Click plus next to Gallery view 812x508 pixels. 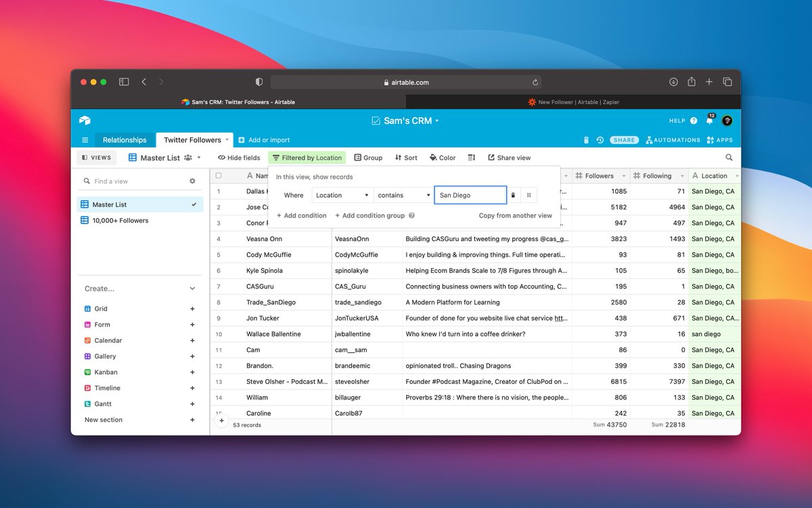click(192, 356)
